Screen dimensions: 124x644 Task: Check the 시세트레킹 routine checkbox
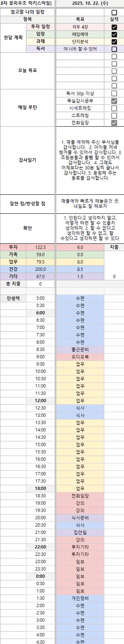point(114,108)
